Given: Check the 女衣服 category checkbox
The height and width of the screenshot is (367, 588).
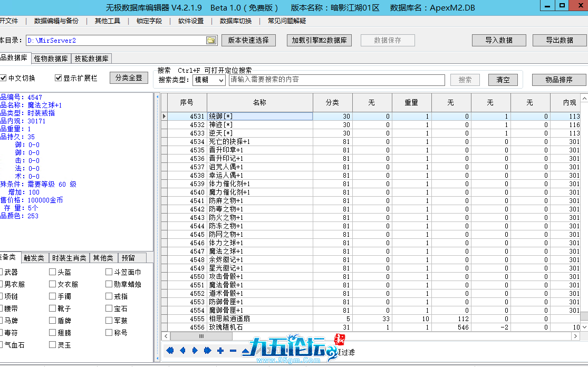Looking at the screenshot, I should click(x=53, y=284).
